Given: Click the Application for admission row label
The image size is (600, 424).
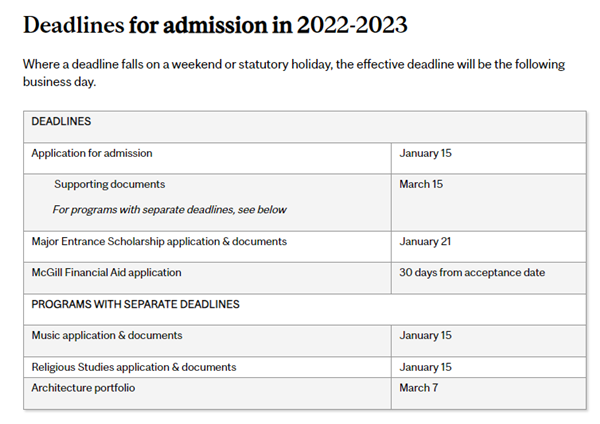Looking at the screenshot, I should 92,153.
